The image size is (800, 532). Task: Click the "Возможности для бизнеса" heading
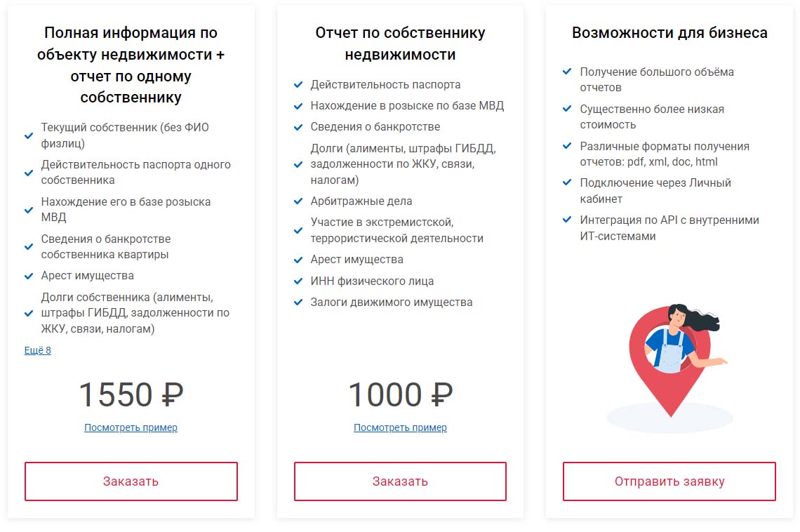(669, 33)
